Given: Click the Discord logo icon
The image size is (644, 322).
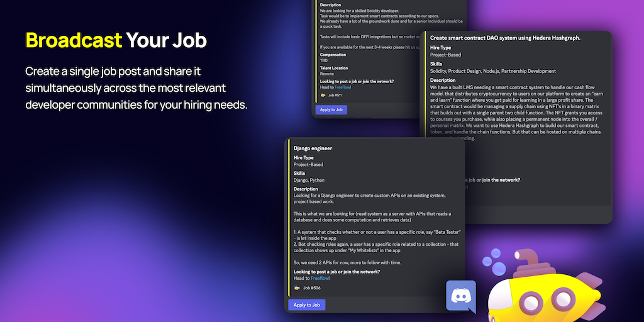Looking at the screenshot, I should coord(461,296).
